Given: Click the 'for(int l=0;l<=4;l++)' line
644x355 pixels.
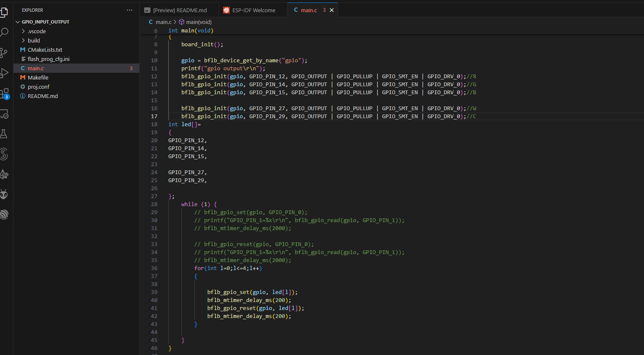Looking at the screenshot, I should [x=228, y=268].
